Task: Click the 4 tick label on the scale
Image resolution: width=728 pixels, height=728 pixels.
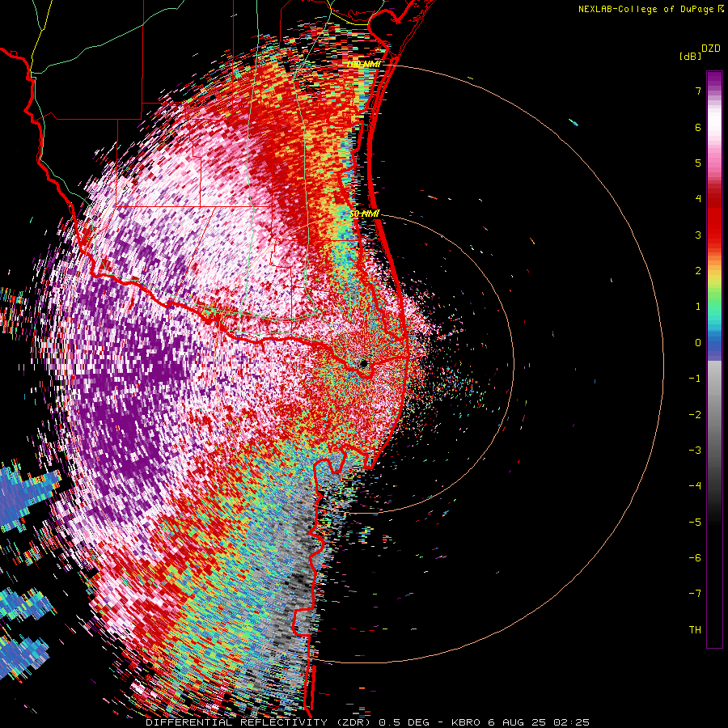Action: pos(698,198)
